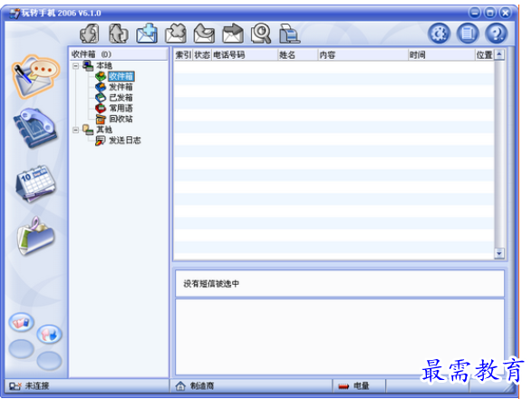Open the phonebook sidebar module
The height and width of the screenshot is (399, 532).
[35, 128]
